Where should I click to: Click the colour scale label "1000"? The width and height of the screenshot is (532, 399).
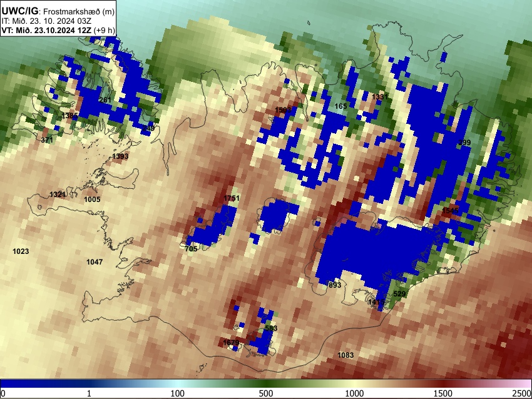[x=354, y=393]
